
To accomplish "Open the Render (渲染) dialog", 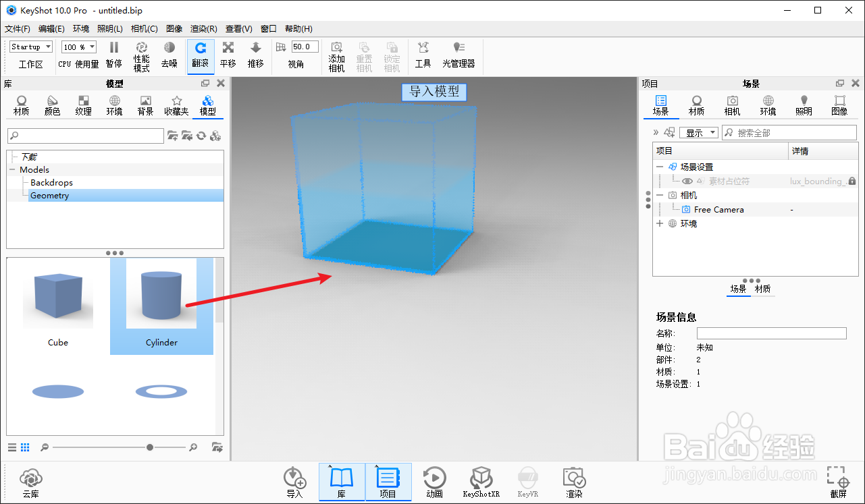I will click(x=574, y=483).
